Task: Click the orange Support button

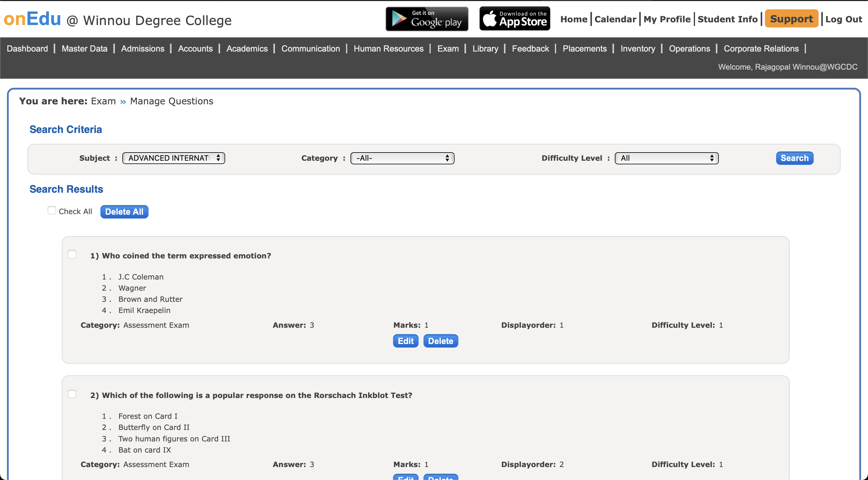Action: point(791,19)
